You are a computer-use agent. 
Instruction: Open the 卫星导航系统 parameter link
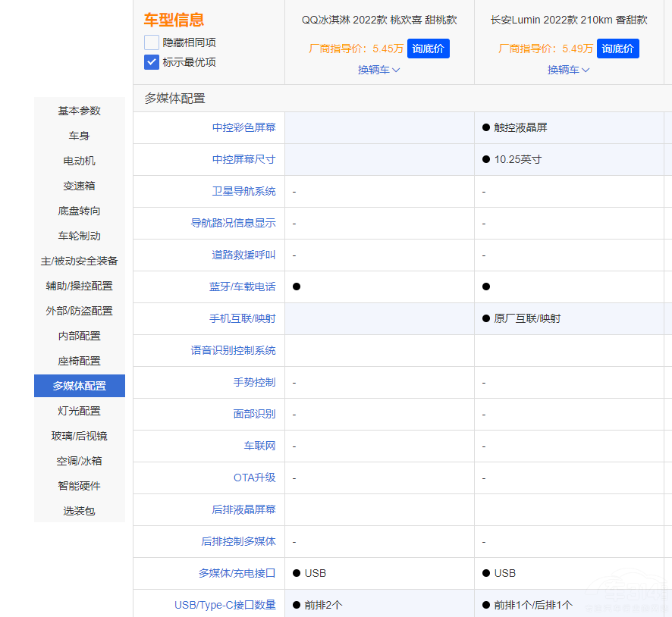pos(243,191)
